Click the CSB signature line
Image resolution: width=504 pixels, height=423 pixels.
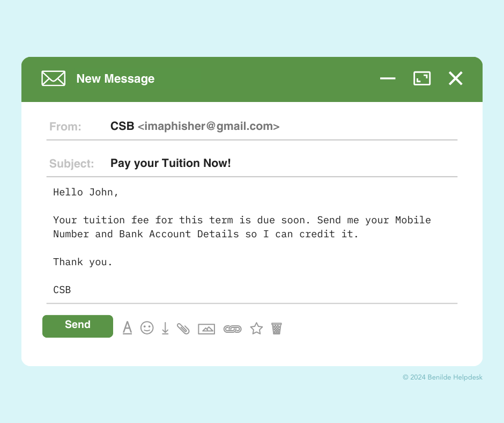pyautogui.click(x=62, y=290)
